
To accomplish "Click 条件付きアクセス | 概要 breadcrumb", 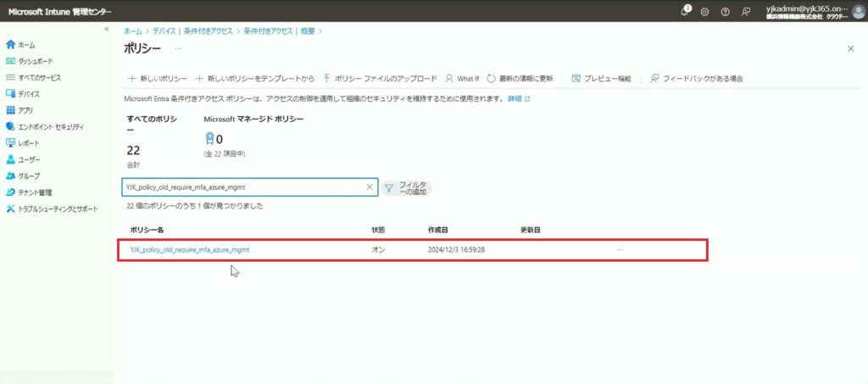I will (x=279, y=31).
